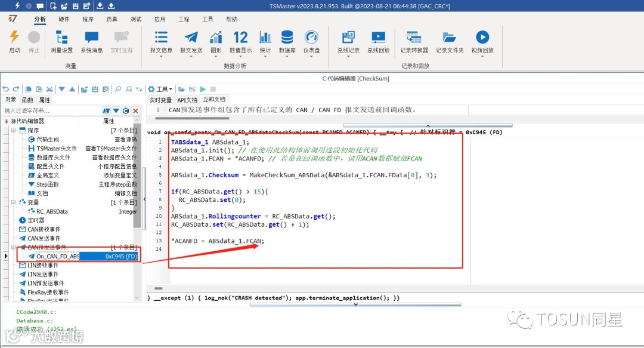
Task: Click the C icon beside the filter box
Action: click(x=126, y=110)
